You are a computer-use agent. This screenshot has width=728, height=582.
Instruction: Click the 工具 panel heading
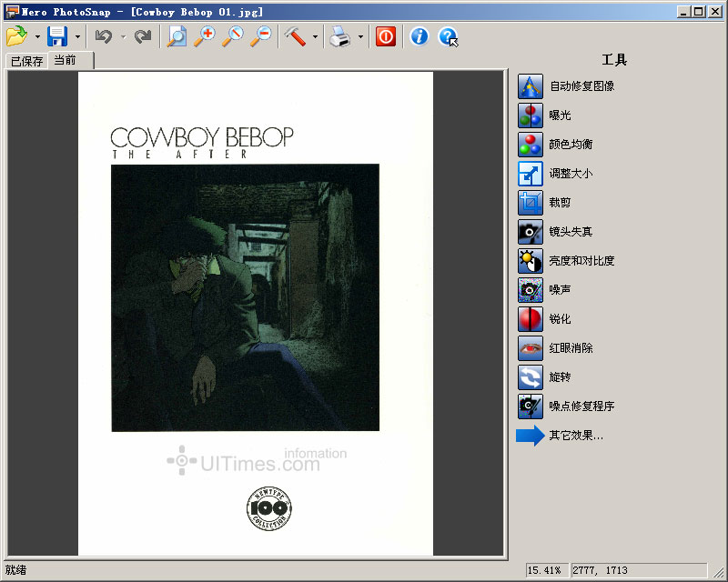coord(614,60)
